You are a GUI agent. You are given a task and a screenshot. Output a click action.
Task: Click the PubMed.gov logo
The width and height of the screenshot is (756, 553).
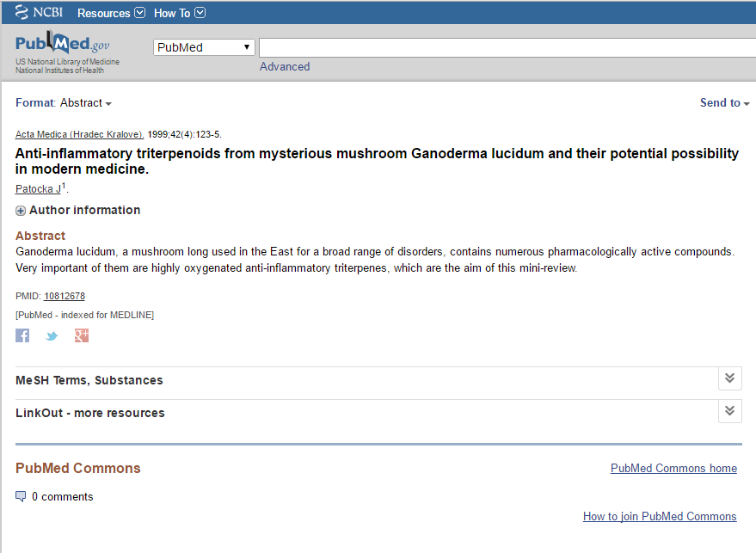click(63, 45)
